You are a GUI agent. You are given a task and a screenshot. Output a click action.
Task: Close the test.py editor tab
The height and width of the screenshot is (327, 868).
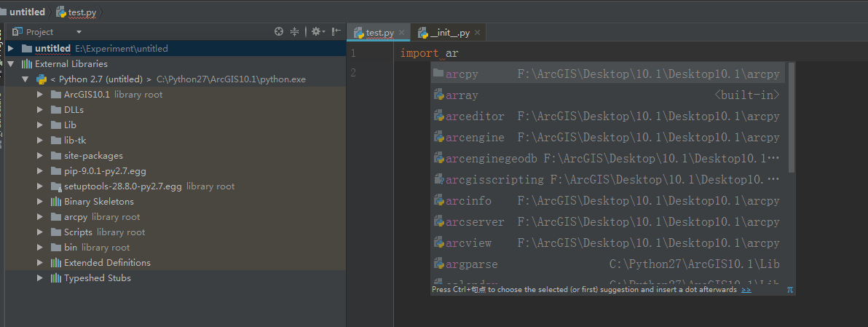point(401,33)
